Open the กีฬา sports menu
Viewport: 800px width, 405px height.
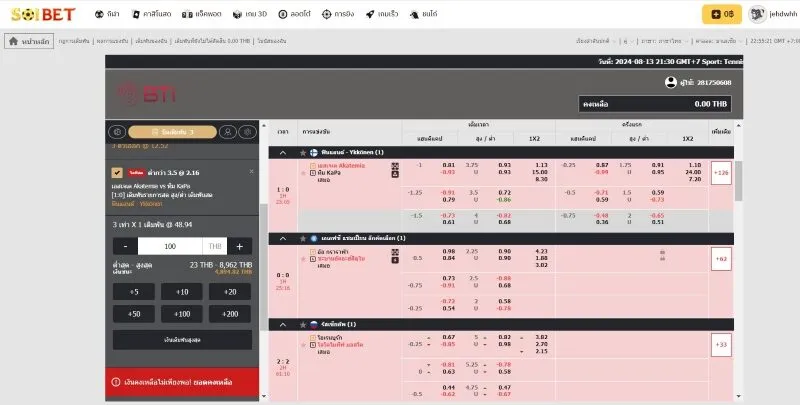pos(107,14)
